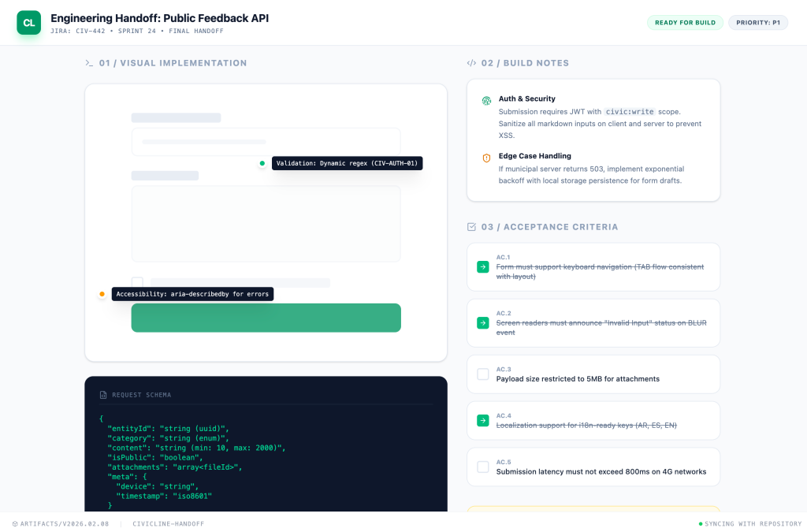The image size is (807, 532).
Task: Click the code brackets icon beside Build Notes
Action: [471, 63]
